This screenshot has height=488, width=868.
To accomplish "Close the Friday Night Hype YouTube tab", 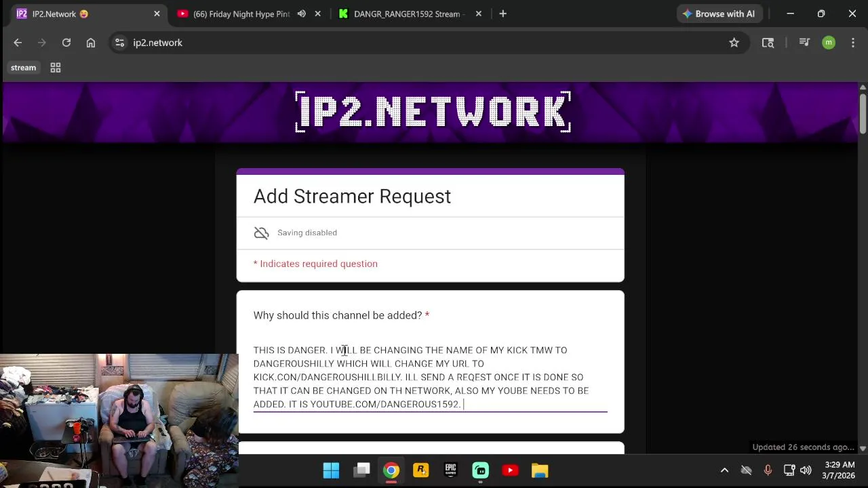I will [317, 14].
